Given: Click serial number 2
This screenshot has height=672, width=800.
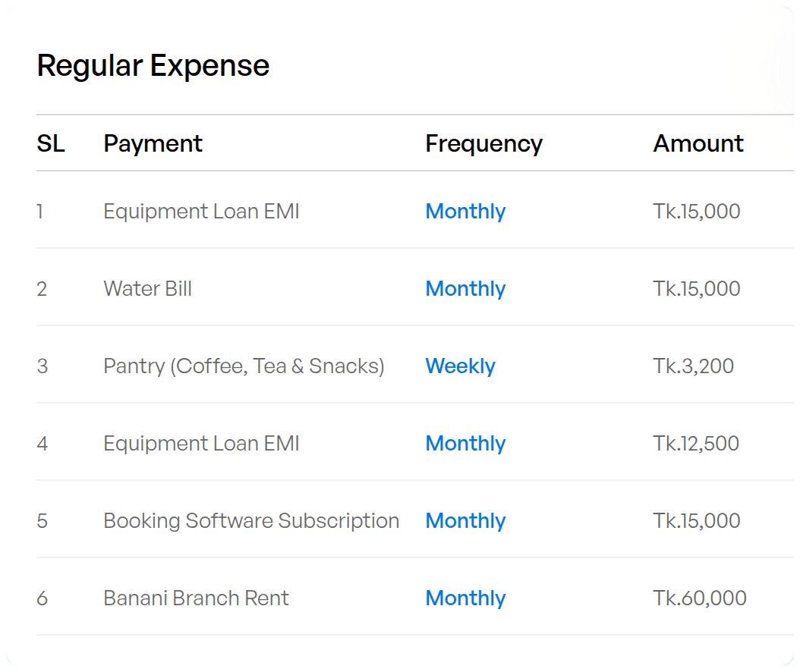Looking at the screenshot, I should (x=42, y=288).
